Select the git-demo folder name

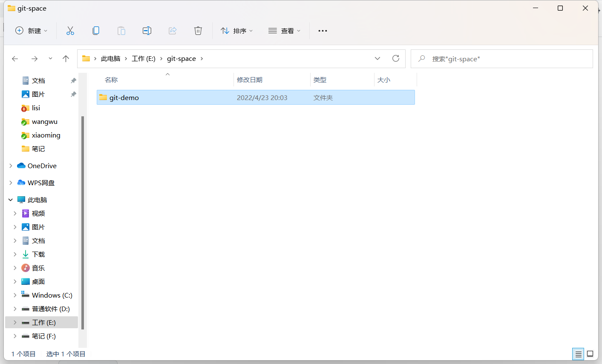point(124,97)
